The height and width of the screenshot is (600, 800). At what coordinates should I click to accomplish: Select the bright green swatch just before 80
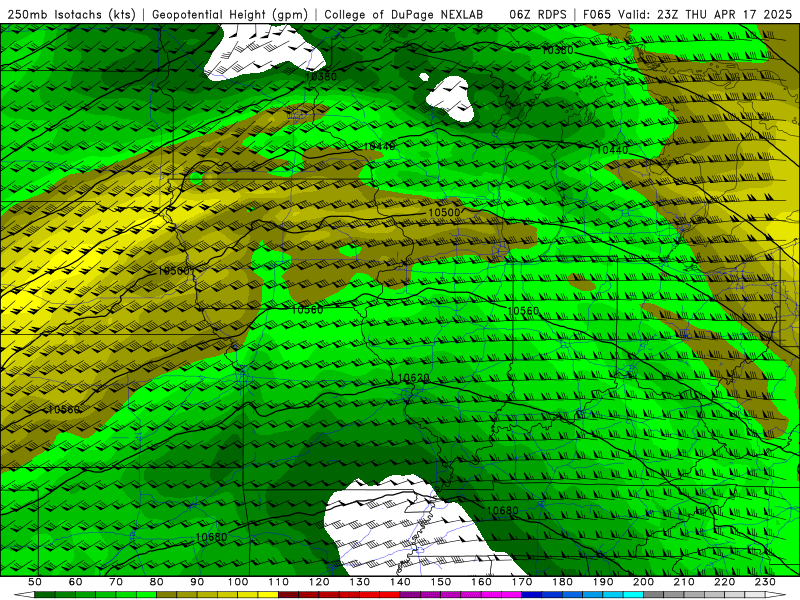(146, 595)
